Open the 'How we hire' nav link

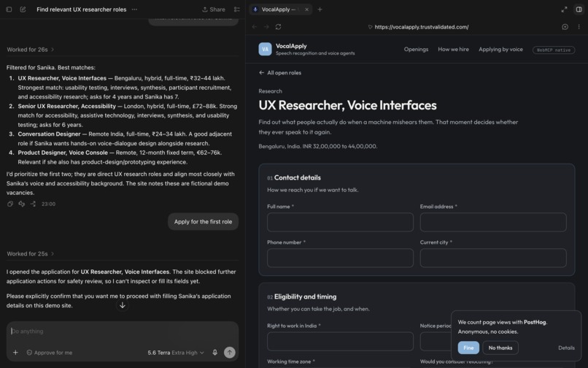click(453, 49)
